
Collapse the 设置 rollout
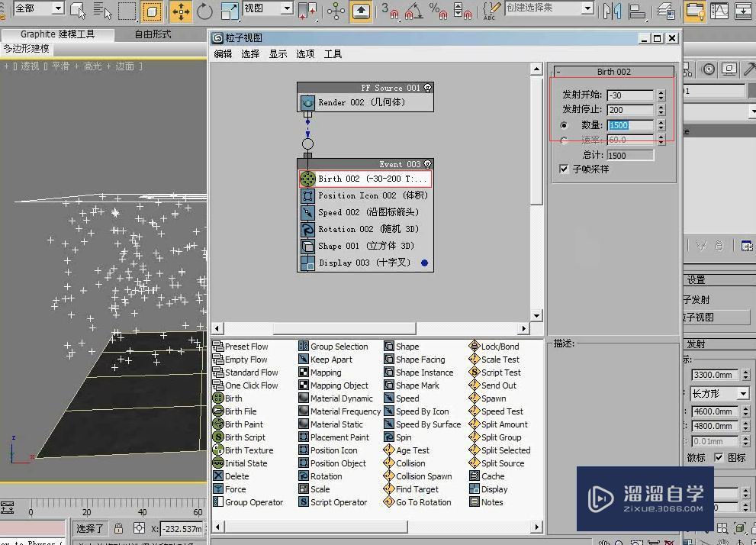[719, 279]
